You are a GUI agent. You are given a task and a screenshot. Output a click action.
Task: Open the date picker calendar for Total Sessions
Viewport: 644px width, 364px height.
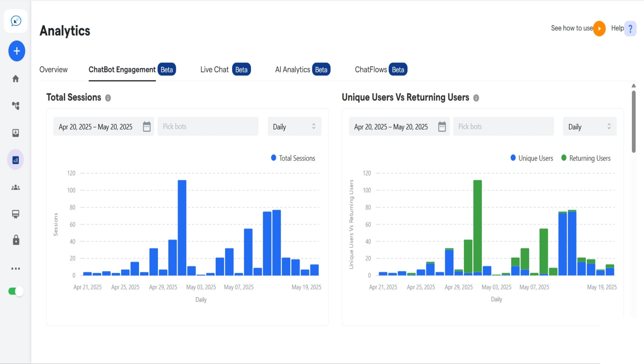147,126
